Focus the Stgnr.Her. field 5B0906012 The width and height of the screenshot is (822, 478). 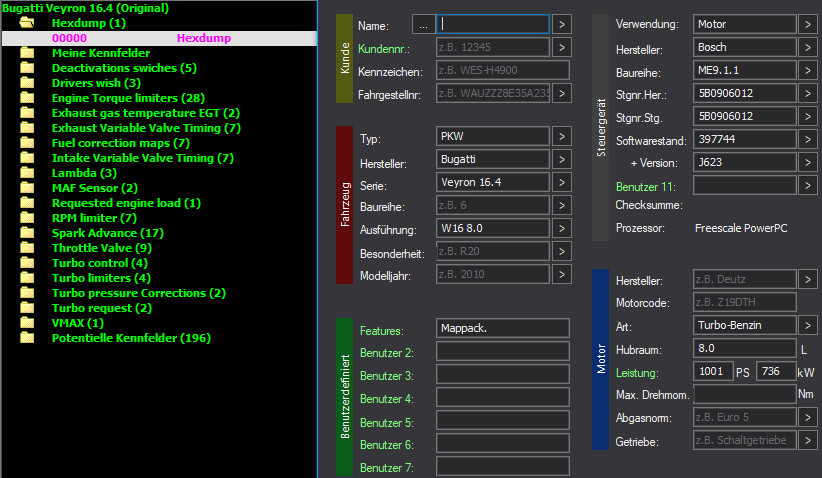tap(745, 93)
